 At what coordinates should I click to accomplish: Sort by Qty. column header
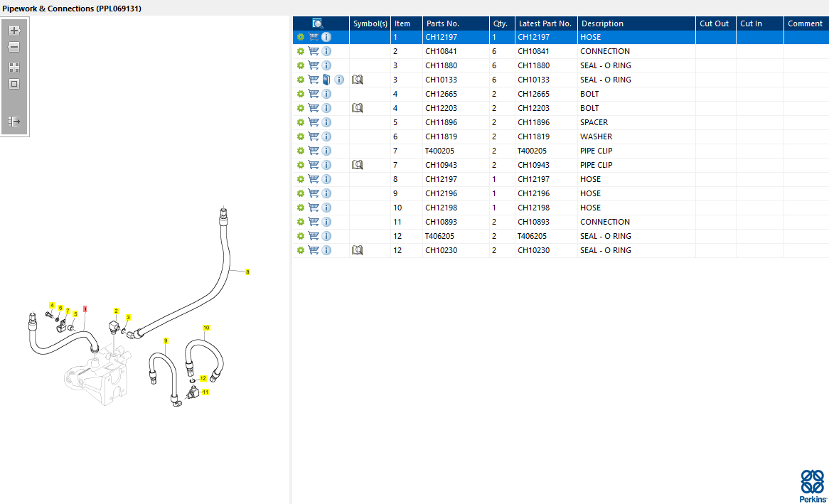click(x=502, y=23)
